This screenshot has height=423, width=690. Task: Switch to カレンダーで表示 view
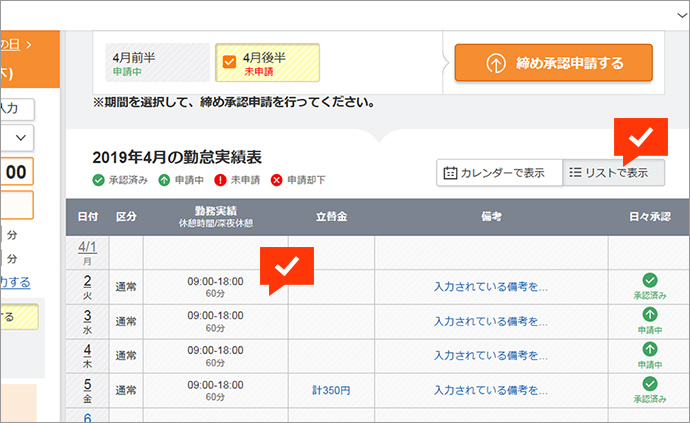click(499, 173)
